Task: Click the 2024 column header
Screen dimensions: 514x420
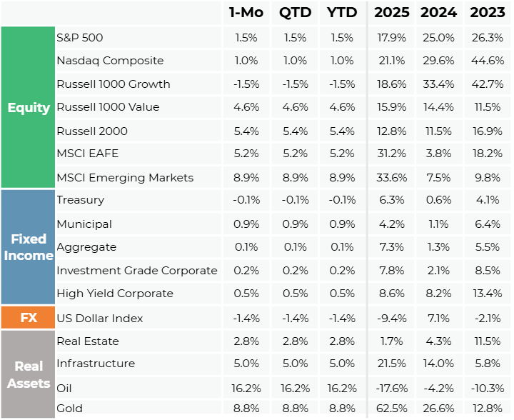Action: [x=439, y=13]
